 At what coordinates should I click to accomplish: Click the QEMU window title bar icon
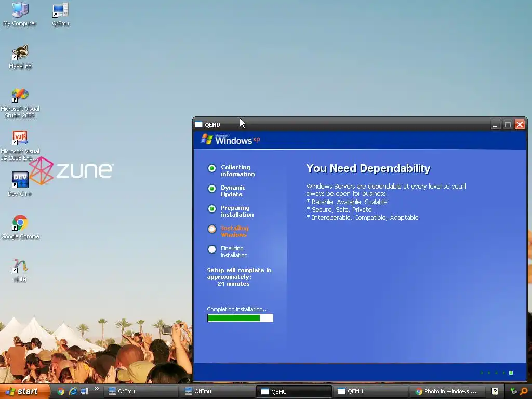[198, 125]
